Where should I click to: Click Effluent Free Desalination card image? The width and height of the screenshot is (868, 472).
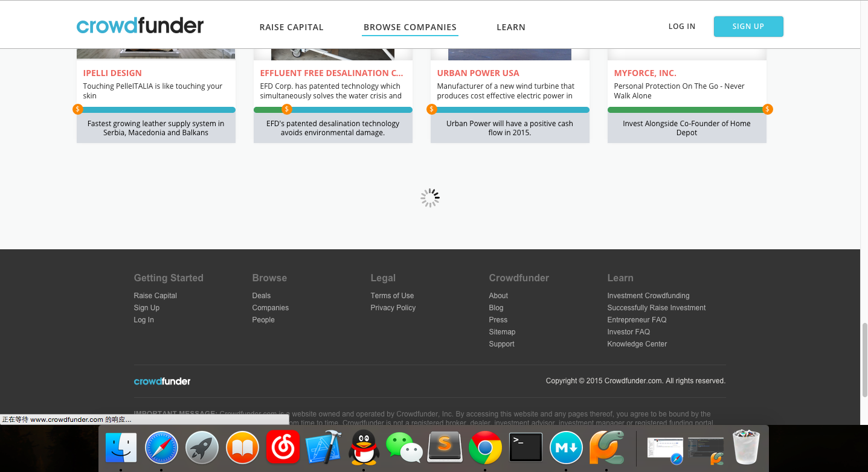[333, 54]
